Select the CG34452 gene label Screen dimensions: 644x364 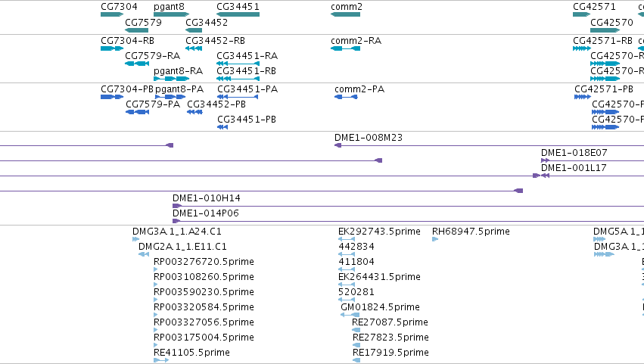tap(207, 22)
